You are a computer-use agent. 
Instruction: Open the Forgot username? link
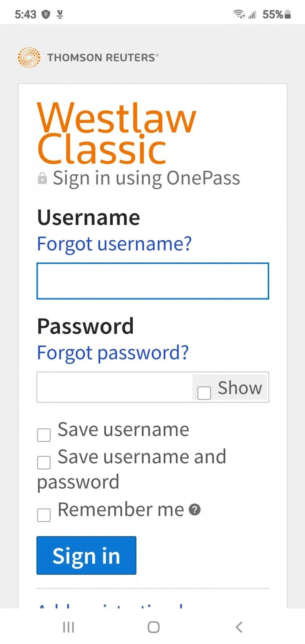click(114, 244)
